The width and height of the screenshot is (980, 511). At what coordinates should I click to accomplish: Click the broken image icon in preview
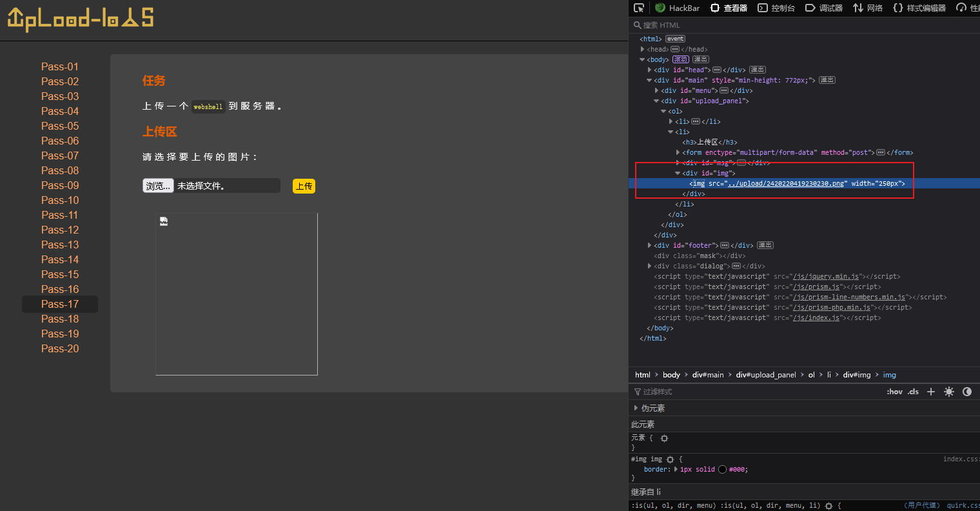click(x=164, y=221)
